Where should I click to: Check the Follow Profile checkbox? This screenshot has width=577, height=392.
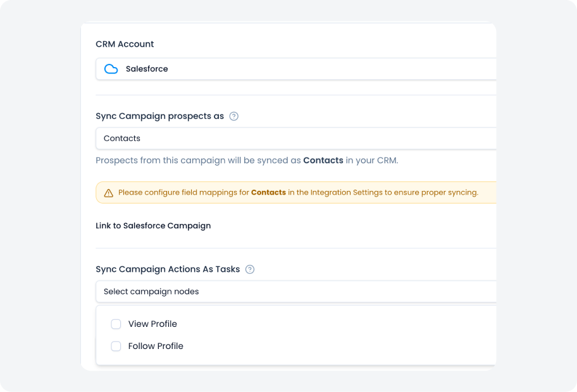pyautogui.click(x=116, y=346)
